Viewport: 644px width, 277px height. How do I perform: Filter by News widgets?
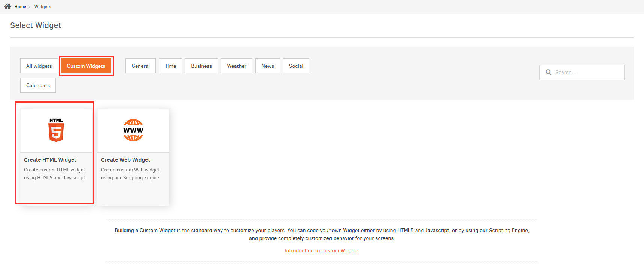[x=268, y=66]
